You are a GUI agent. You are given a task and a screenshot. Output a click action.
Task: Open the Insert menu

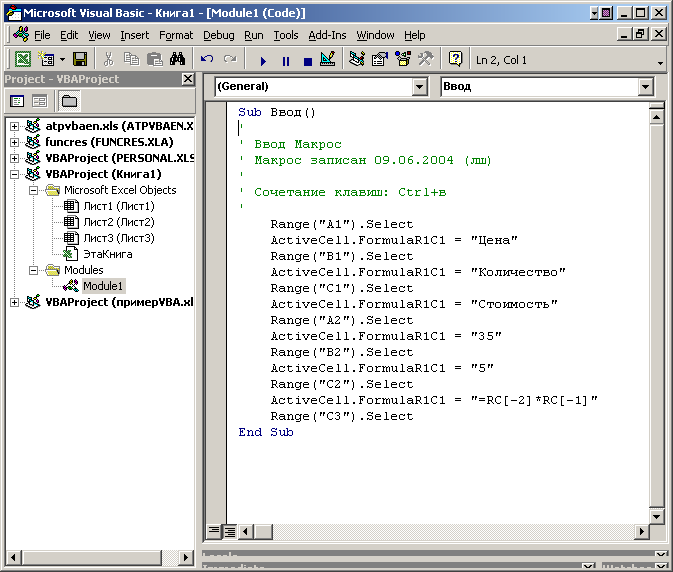tap(134, 35)
